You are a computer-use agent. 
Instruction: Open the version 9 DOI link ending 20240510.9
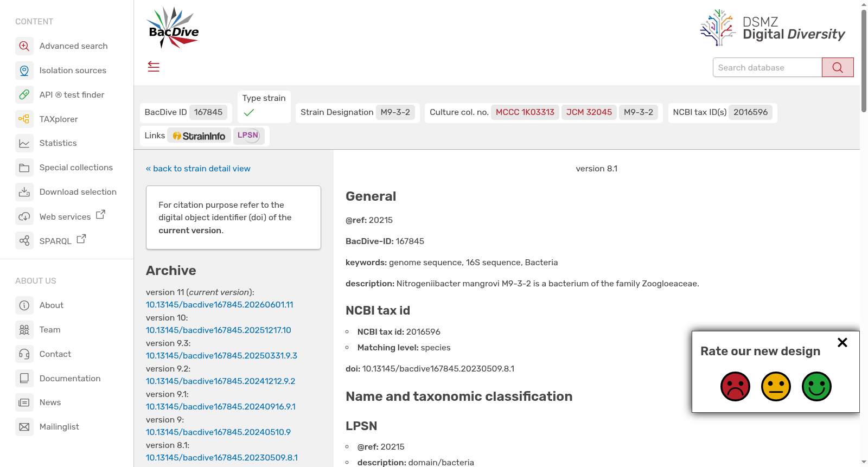pos(218,432)
